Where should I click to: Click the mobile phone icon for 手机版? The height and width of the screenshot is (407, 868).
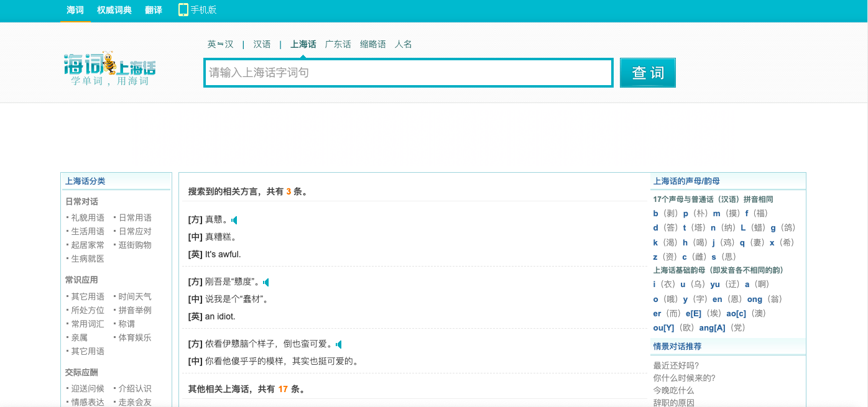pyautogui.click(x=183, y=10)
